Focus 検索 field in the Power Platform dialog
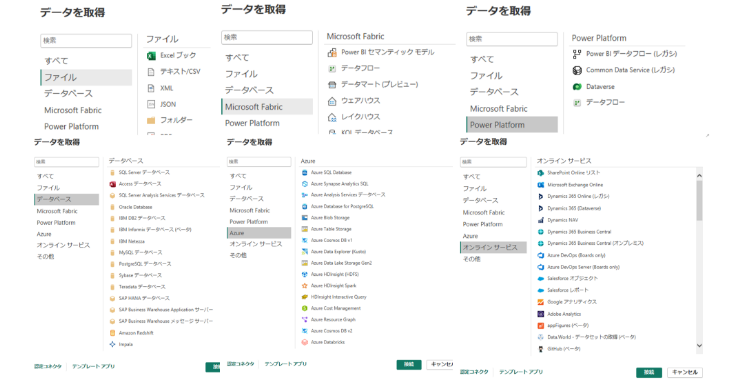This screenshot has height=383, width=736. (x=512, y=39)
